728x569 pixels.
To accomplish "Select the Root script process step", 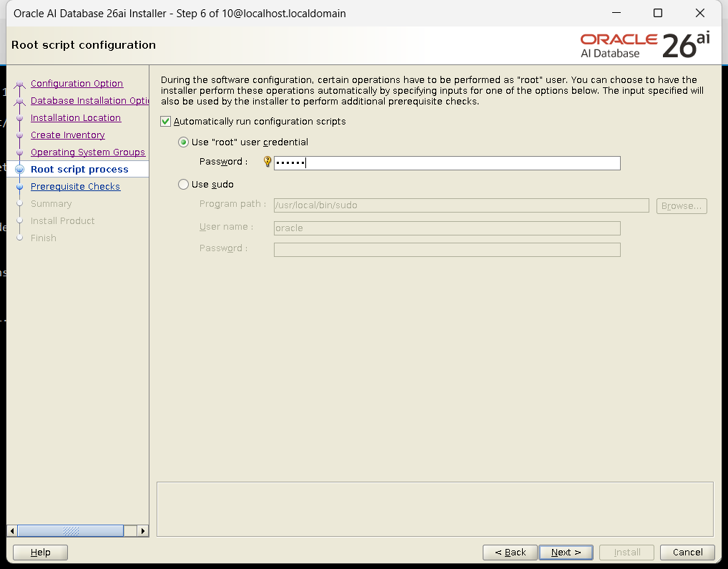I will point(79,170).
